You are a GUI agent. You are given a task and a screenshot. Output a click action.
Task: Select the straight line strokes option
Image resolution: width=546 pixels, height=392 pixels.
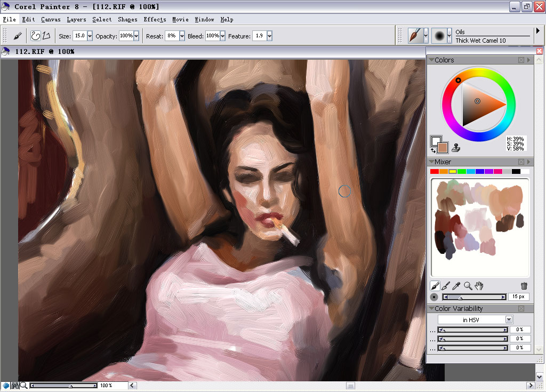pyautogui.click(x=47, y=36)
